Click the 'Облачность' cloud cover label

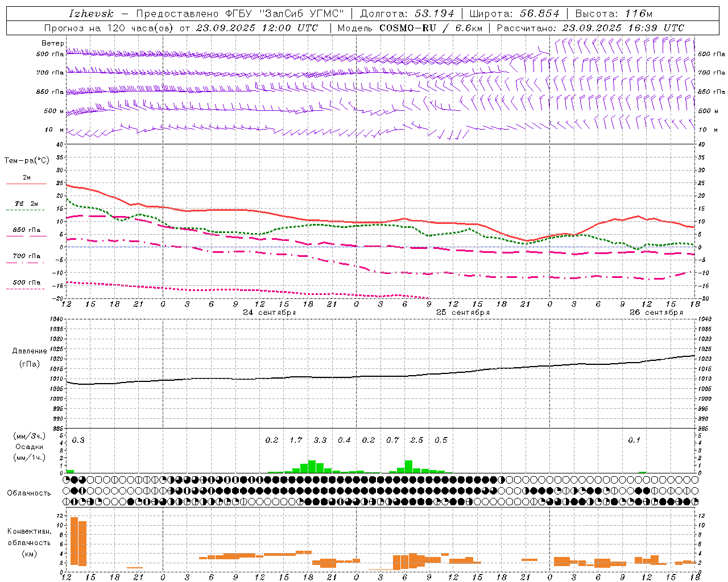(29, 493)
